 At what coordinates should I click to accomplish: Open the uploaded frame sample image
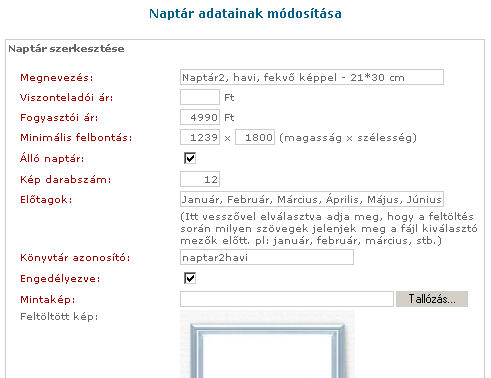click(x=267, y=344)
